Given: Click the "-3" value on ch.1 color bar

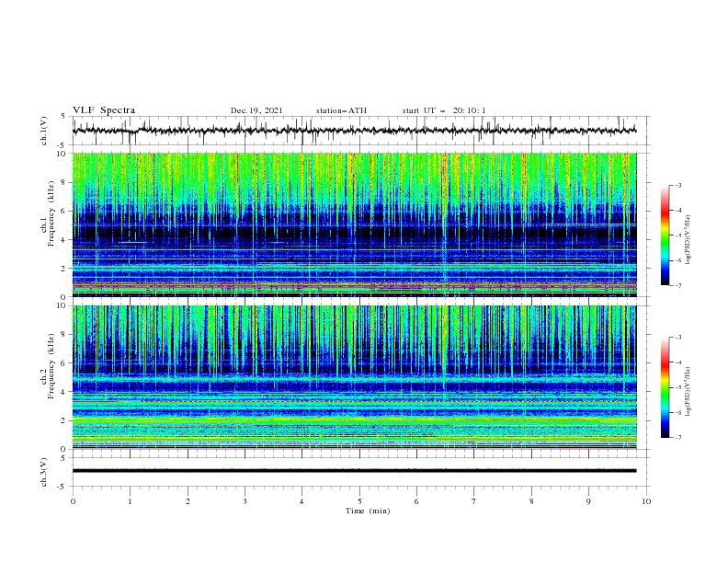Looking at the screenshot, I should coord(677,185).
